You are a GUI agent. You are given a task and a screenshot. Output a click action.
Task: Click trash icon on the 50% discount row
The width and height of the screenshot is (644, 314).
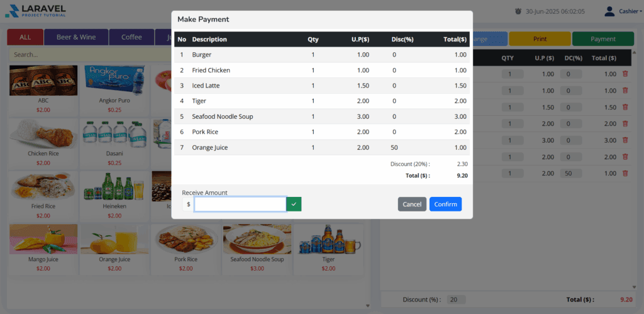point(625,173)
